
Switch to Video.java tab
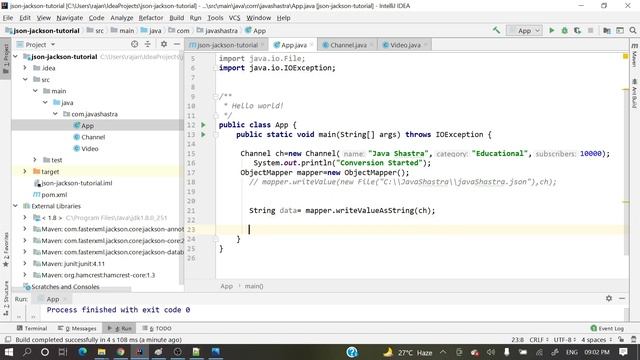pos(404,45)
